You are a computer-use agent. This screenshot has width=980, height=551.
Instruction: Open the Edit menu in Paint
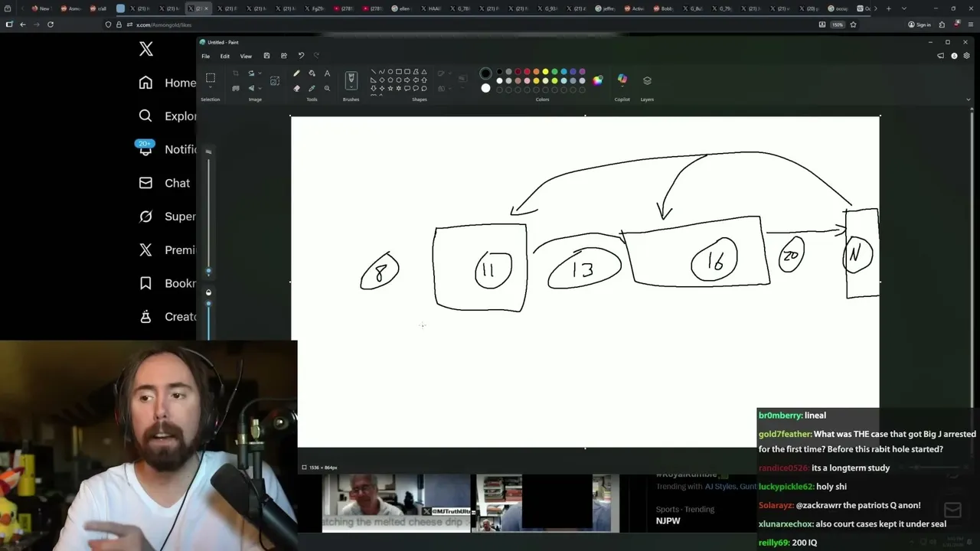click(x=225, y=56)
